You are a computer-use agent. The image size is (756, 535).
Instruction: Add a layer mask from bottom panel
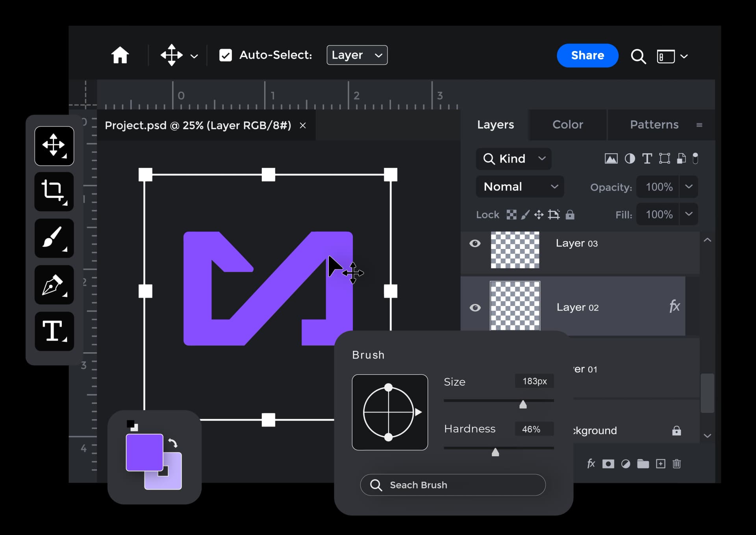[608, 464]
